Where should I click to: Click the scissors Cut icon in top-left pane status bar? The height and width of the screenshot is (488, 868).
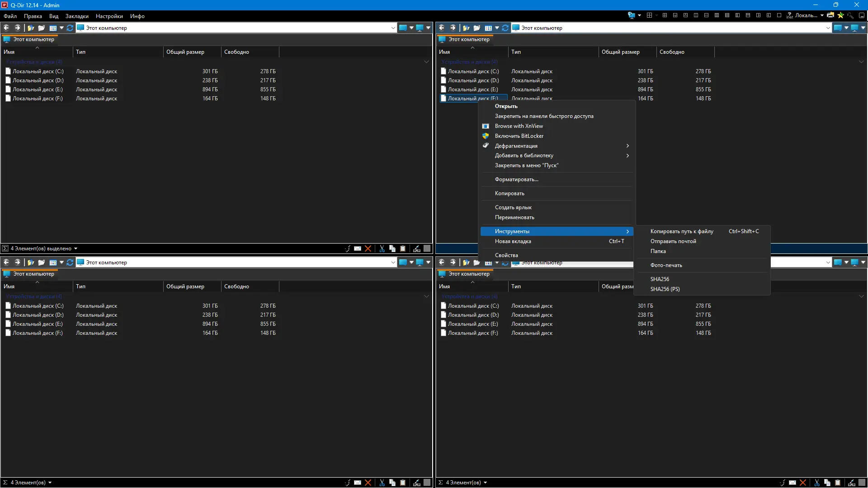coord(382,249)
